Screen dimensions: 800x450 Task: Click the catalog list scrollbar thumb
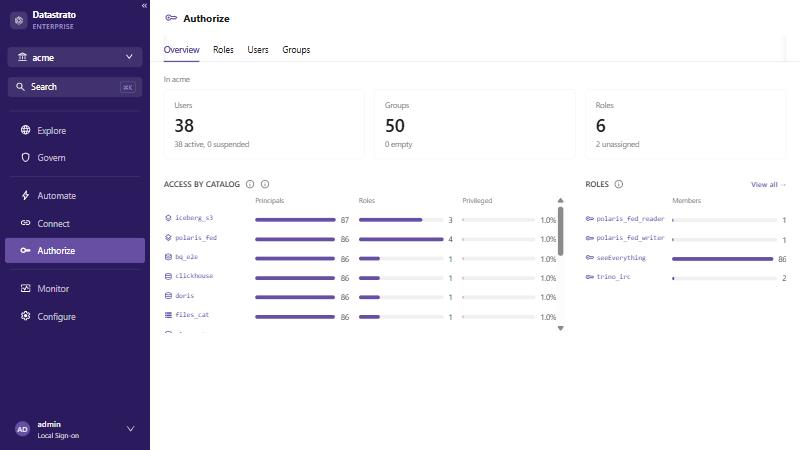coord(560,231)
